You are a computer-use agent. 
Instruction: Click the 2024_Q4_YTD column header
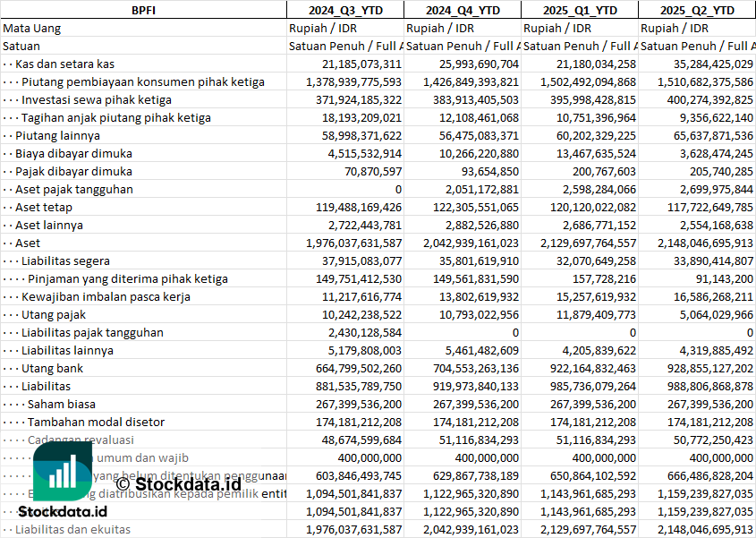(462, 10)
